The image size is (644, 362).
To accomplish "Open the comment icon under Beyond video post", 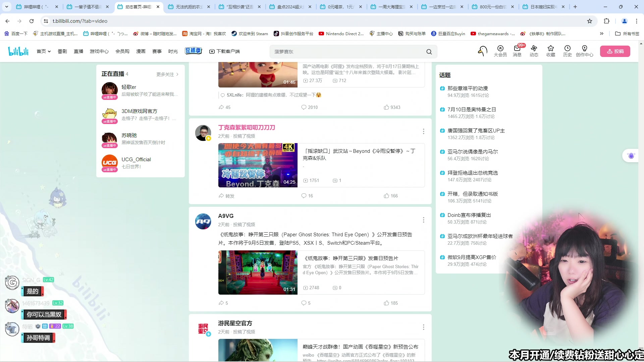I will tap(304, 196).
